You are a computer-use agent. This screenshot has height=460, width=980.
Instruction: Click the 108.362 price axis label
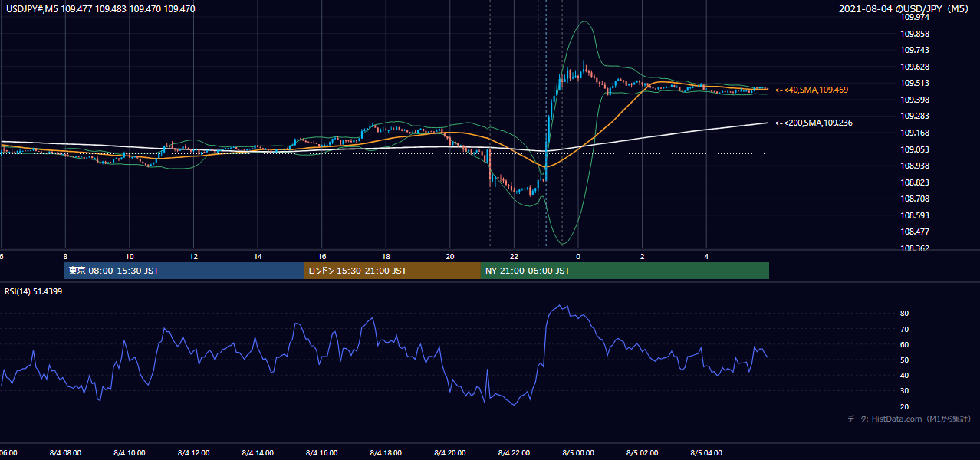915,248
